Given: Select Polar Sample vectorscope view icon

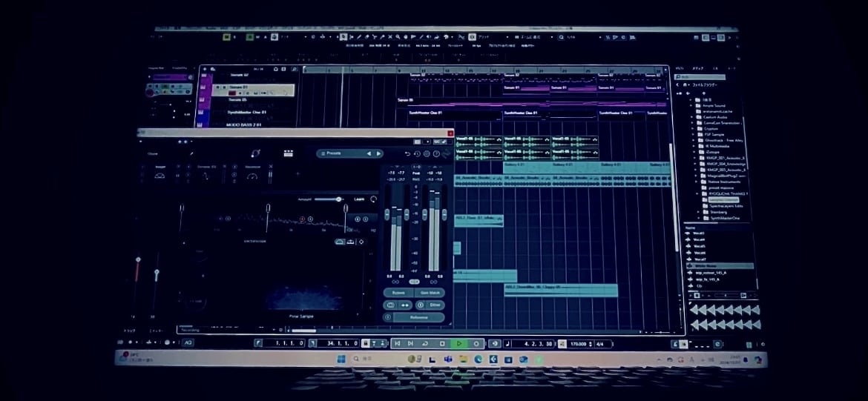Looking at the screenshot, I should click(x=340, y=242).
